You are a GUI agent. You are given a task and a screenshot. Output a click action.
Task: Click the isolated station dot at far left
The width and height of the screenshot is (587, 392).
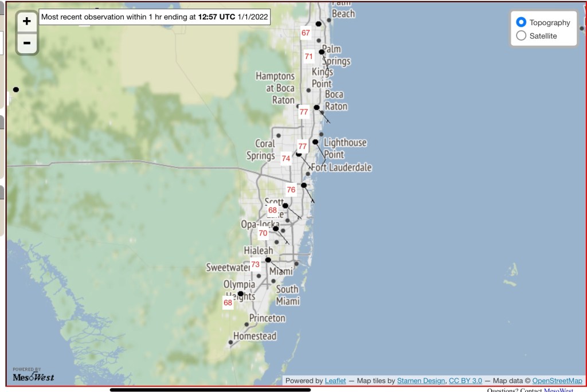(16, 89)
